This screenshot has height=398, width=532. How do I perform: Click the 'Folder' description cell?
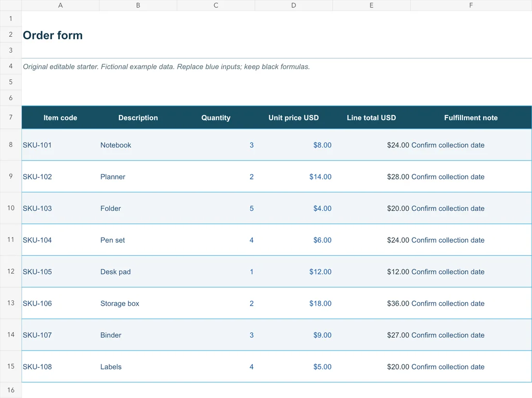(x=138, y=208)
